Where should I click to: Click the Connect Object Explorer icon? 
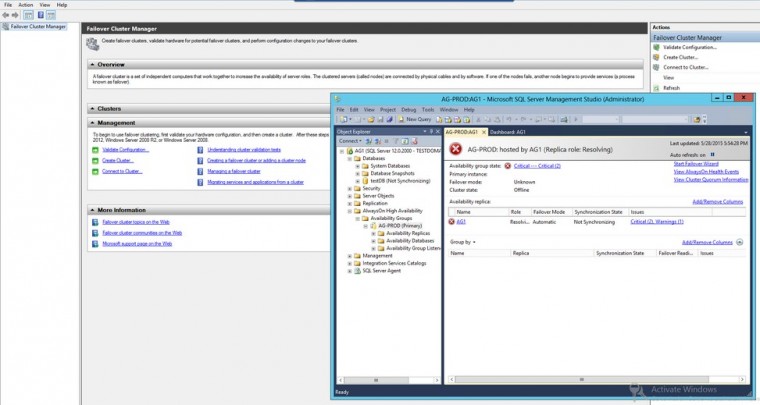pos(369,141)
